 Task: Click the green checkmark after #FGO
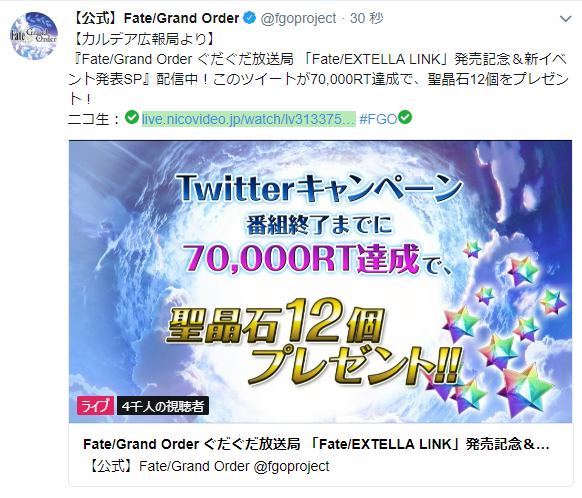click(405, 118)
